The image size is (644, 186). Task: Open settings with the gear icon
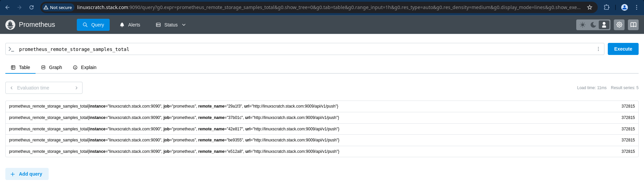click(619, 25)
